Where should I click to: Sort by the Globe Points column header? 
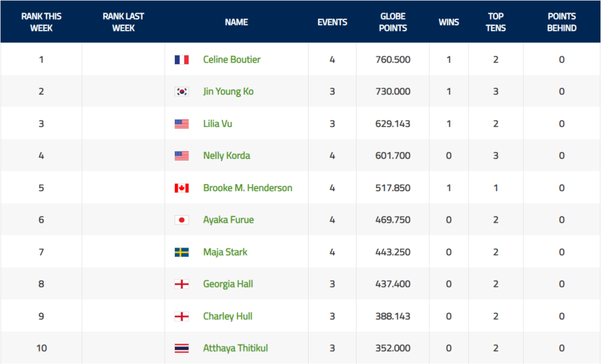click(393, 22)
